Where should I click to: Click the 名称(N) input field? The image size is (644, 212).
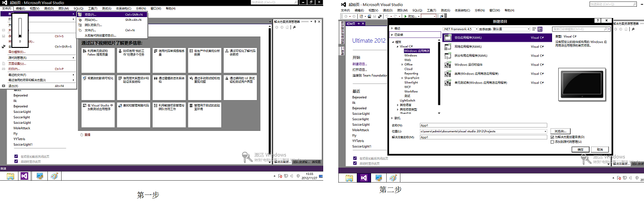[483, 125]
